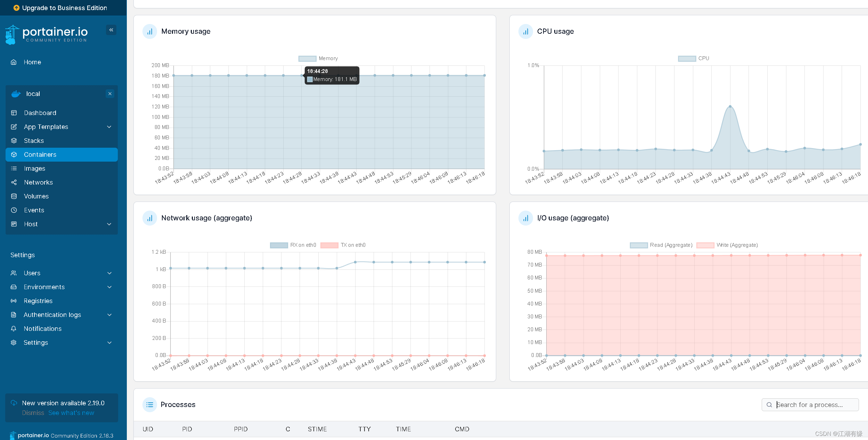Expand the Environments submenu chevron

coord(109,287)
